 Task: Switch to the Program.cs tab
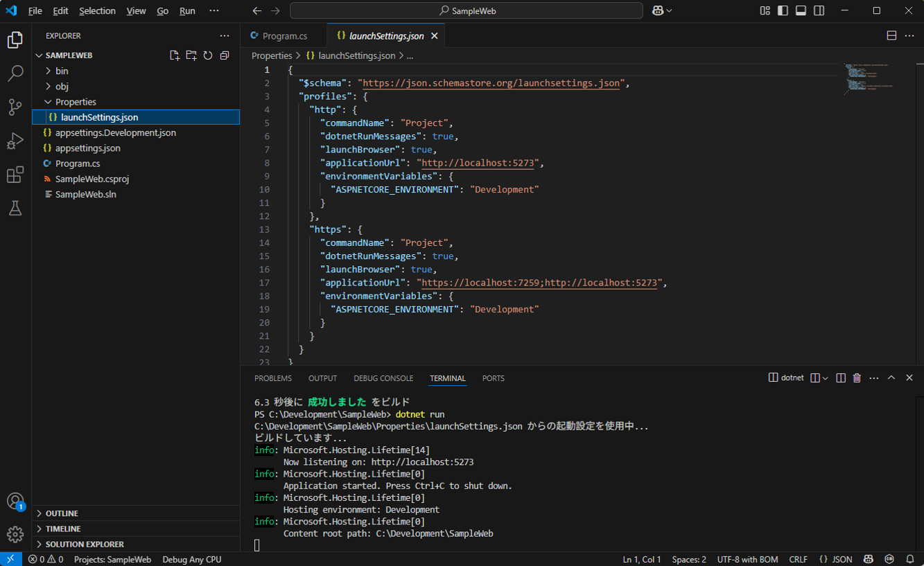(284, 36)
